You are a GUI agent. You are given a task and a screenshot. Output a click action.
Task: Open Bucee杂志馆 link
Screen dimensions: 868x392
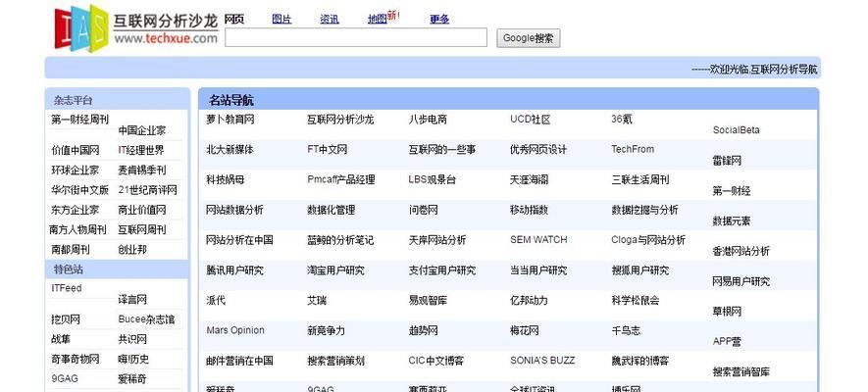146,319
